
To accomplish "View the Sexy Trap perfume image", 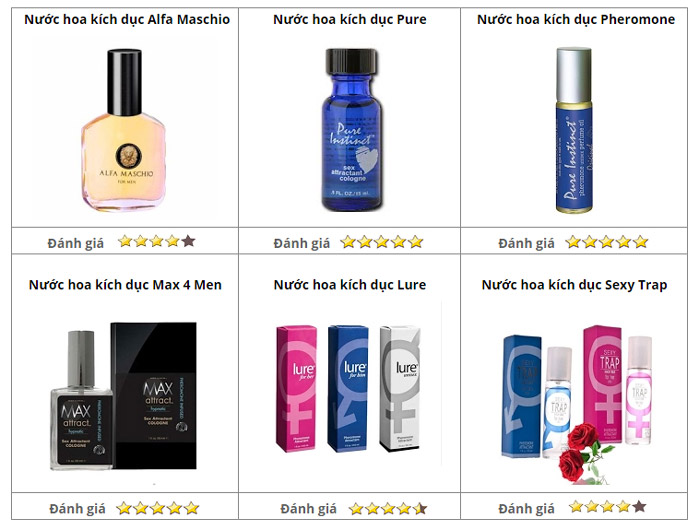I will click(576, 403).
